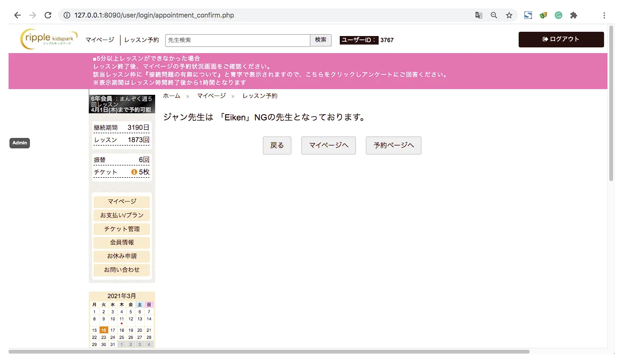This screenshot has height=364, width=624.
Task: Open Chrome's three-dot menu
Action: point(604,15)
